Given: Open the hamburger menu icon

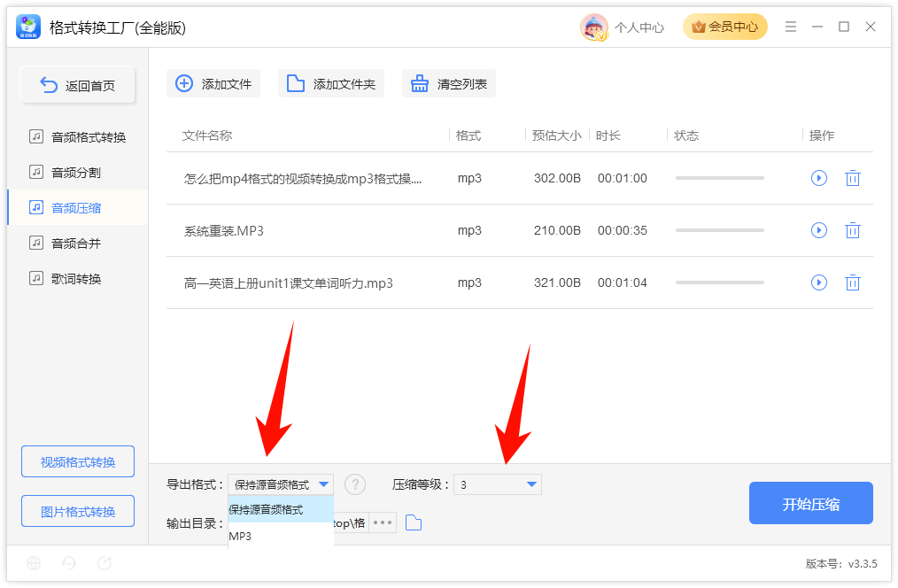Looking at the screenshot, I should point(791,27).
